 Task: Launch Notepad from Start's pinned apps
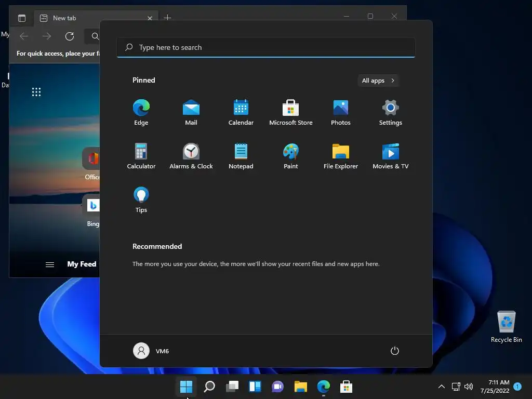click(x=241, y=156)
